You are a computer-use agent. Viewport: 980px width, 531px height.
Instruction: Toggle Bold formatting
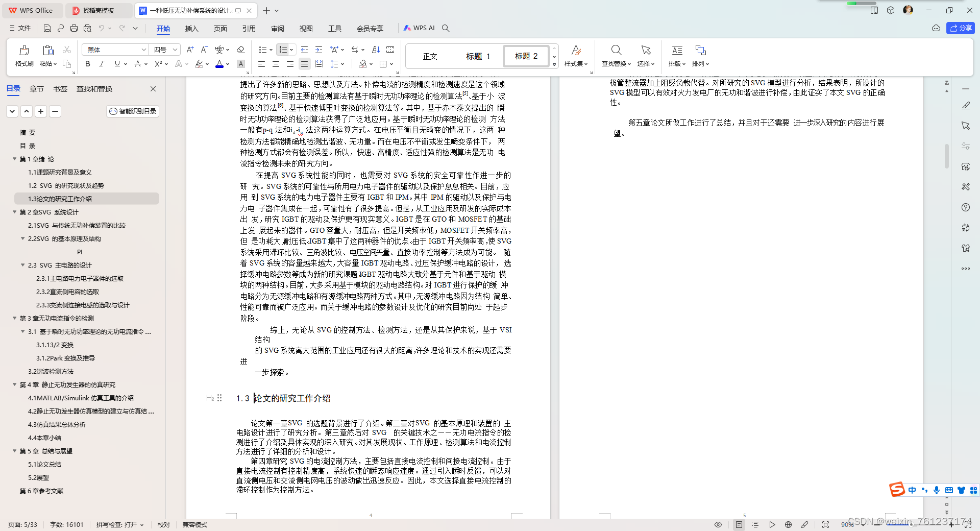[88, 64]
